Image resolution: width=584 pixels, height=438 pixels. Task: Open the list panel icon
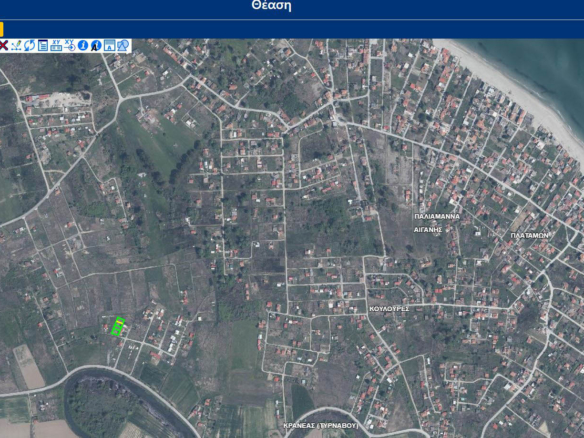[43, 46]
